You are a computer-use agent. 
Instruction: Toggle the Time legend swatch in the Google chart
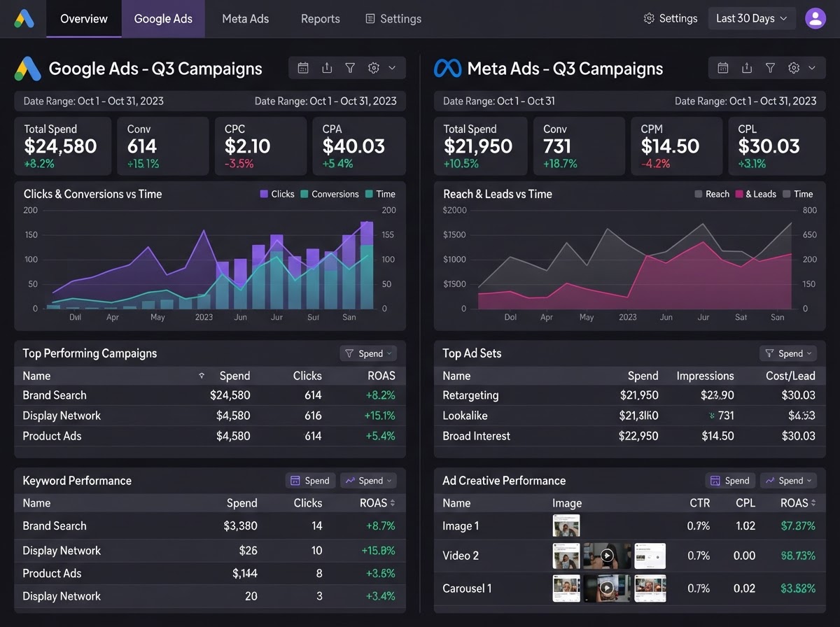pyautogui.click(x=369, y=194)
